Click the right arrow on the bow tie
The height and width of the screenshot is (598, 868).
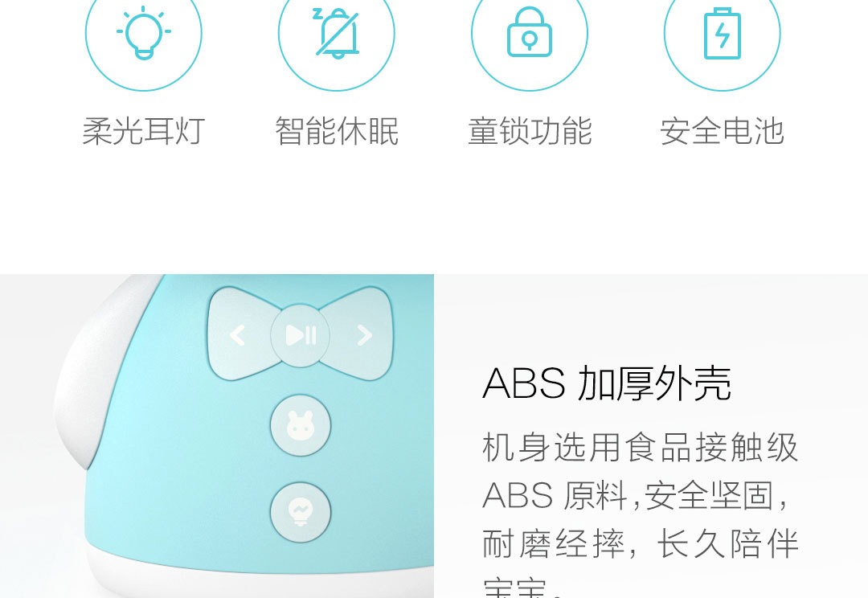point(364,335)
